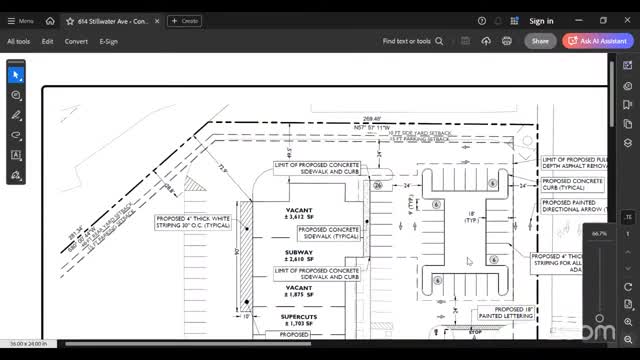The height and width of the screenshot is (360, 640).
Task: Open the AI Assistant panel icon
Action: tap(628, 65)
